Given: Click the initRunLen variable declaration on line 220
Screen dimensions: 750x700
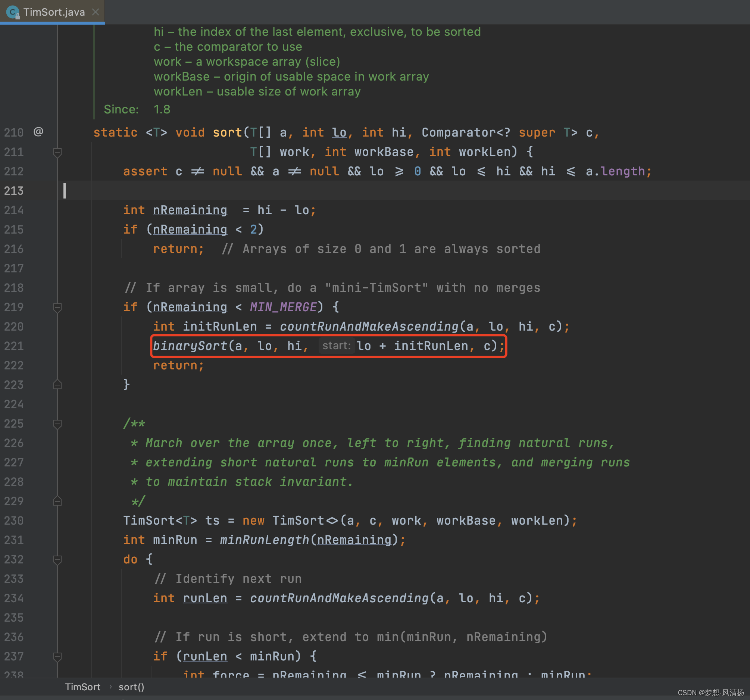Looking at the screenshot, I should (220, 326).
